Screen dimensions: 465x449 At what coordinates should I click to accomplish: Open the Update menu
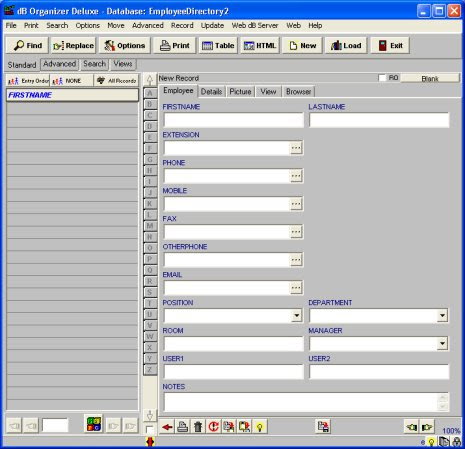212,25
